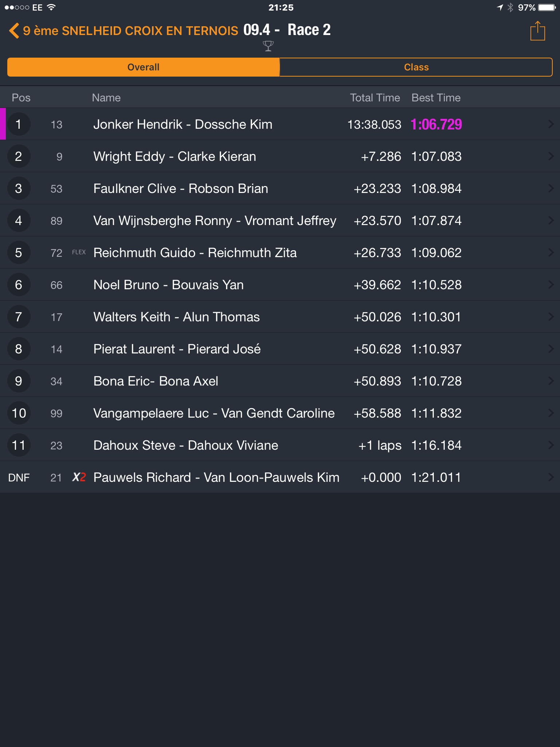Tap the trophy icon below the race title

click(268, 46)
